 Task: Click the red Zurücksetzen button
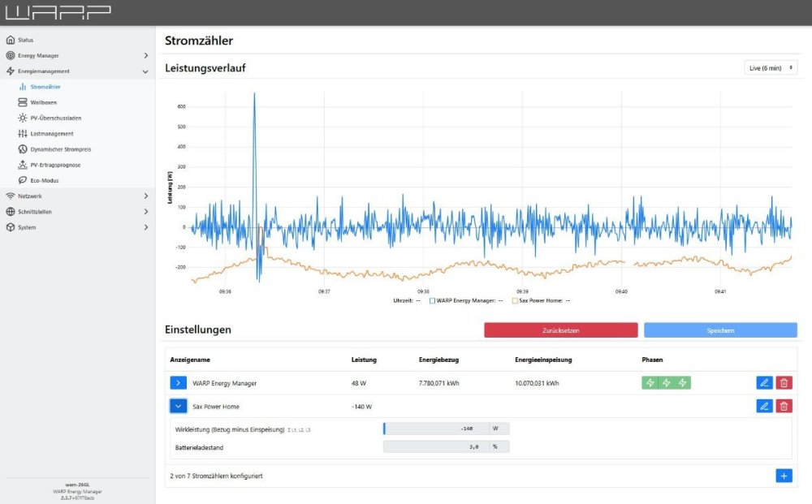[x=560, y=330]
